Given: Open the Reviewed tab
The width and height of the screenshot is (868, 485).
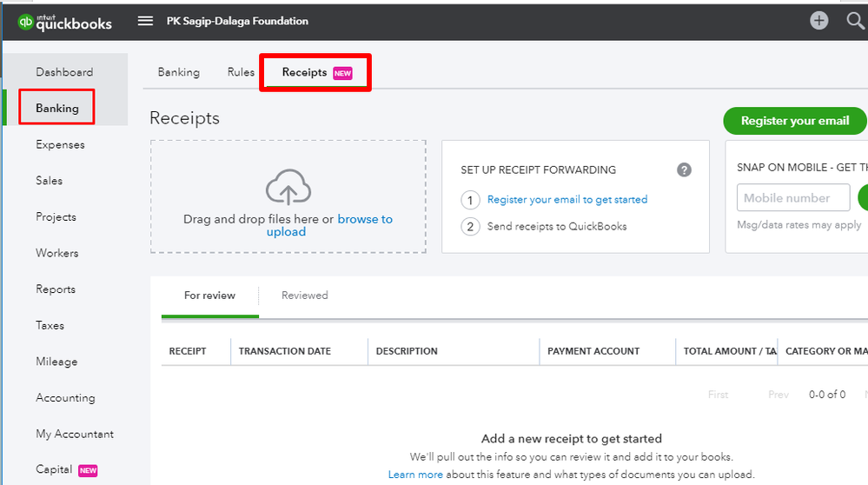Looking at the screenshot, I should click(305, 296).
